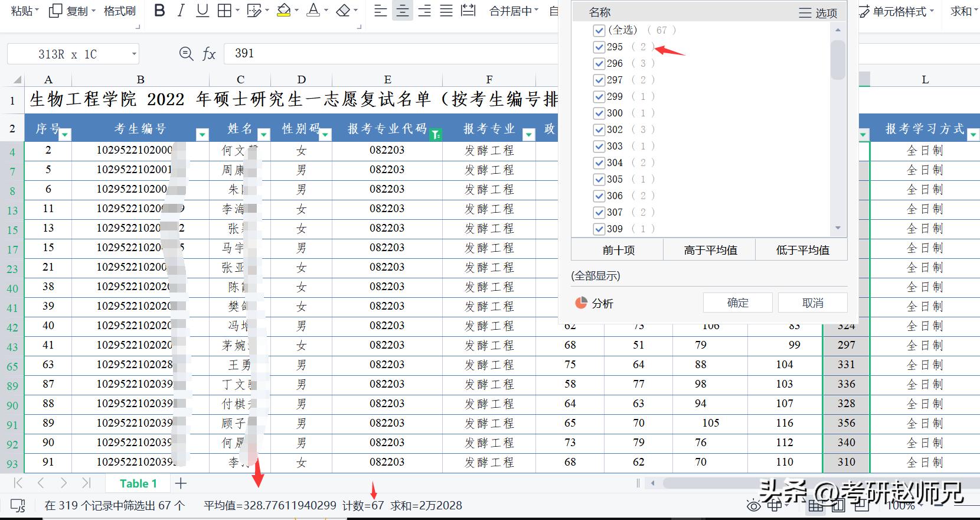
Task: Align text right
Action: coord(424,11)
